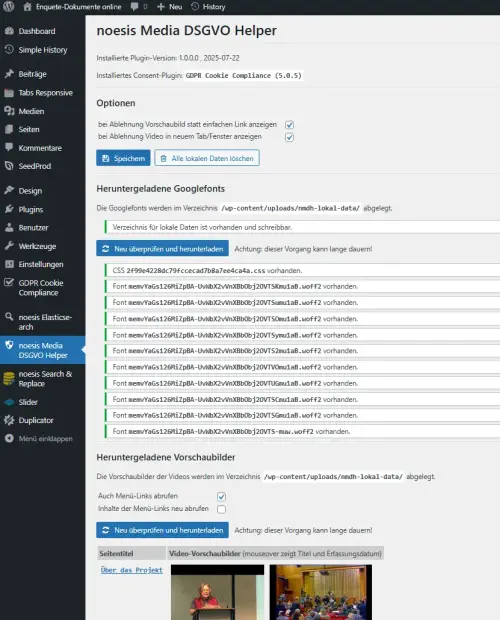
Task: Click the Slider menu icon
Action: click(9, 402)
